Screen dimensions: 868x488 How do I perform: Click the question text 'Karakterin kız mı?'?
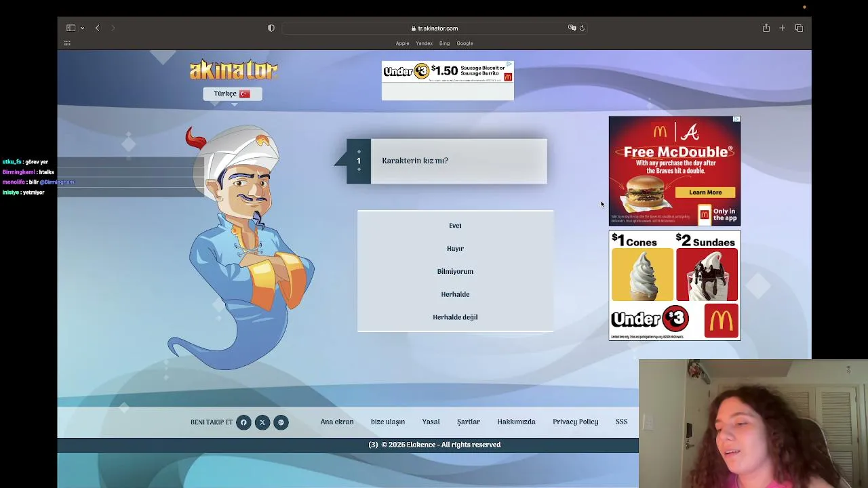415,161
